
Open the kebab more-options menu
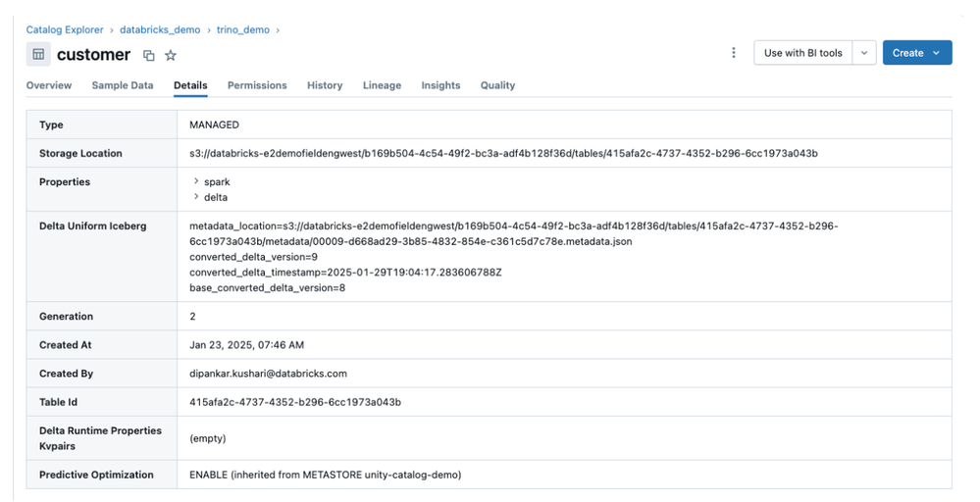pos(734,53)
